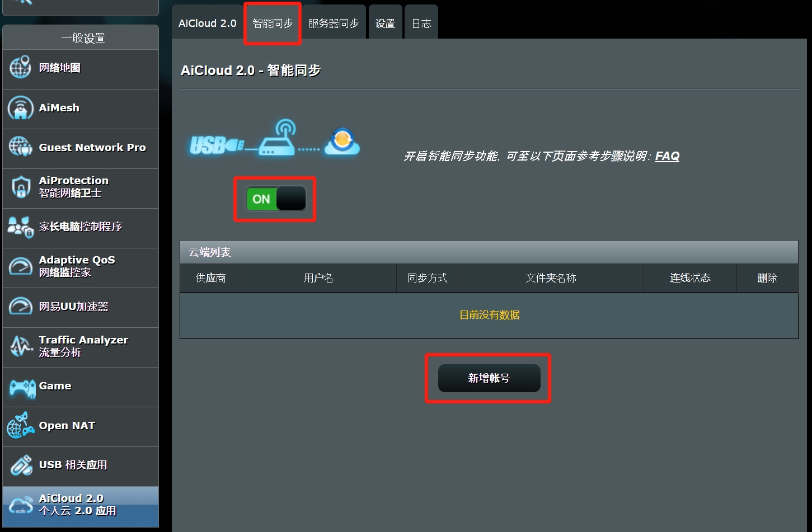Click the 云端列表 table title
This screenshot has width=812, height=532.
[x=210, y=252]
